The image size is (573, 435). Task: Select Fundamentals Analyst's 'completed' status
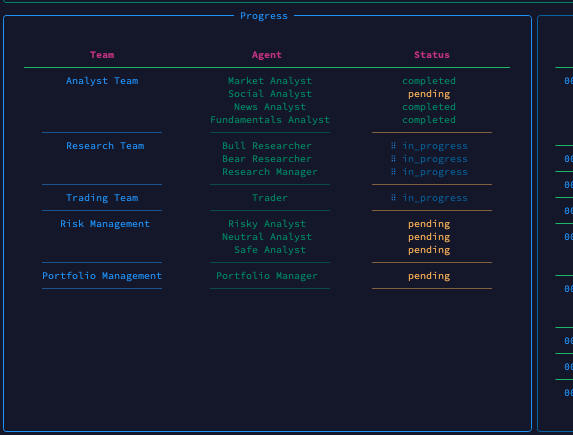[x=429, y=120]
